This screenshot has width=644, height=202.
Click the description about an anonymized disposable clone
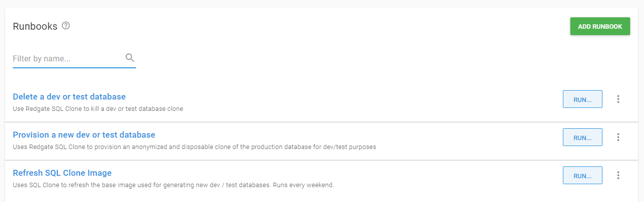(x=194, y=147)
